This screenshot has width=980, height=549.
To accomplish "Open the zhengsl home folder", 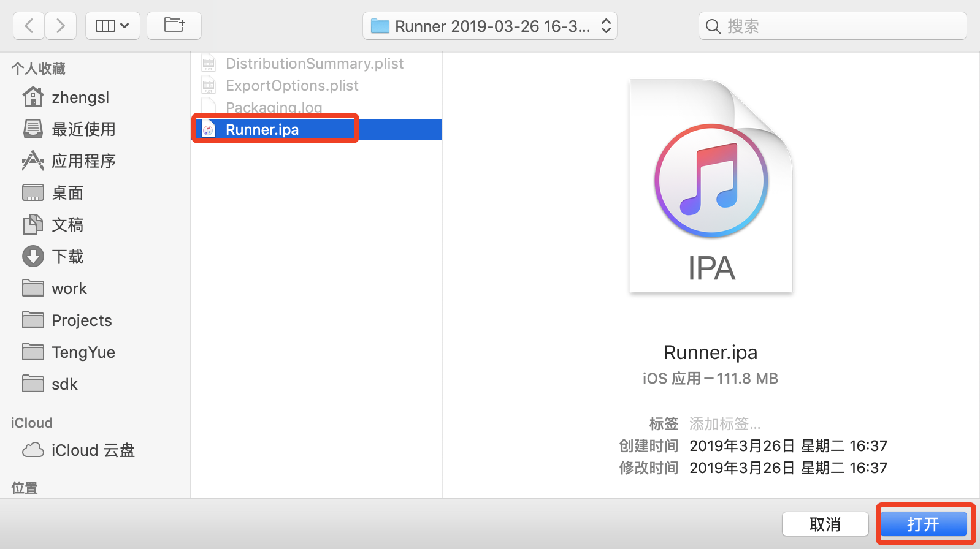I will (80, 97).
